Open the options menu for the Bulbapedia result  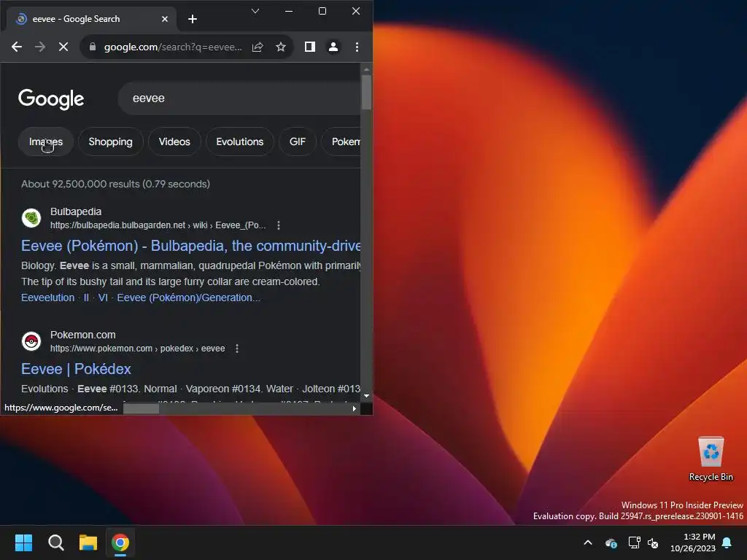[x=279, y=225]
